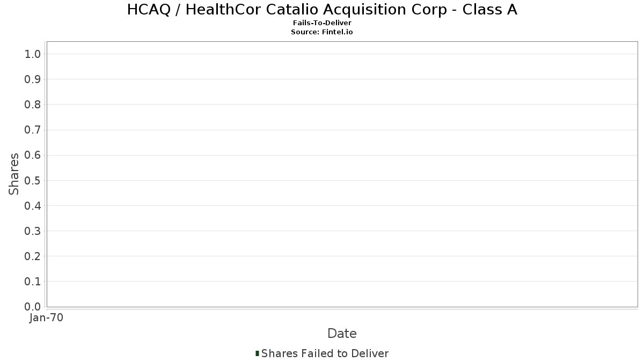Click the 0.2 y-axis tick label

(x=33, y=256)
